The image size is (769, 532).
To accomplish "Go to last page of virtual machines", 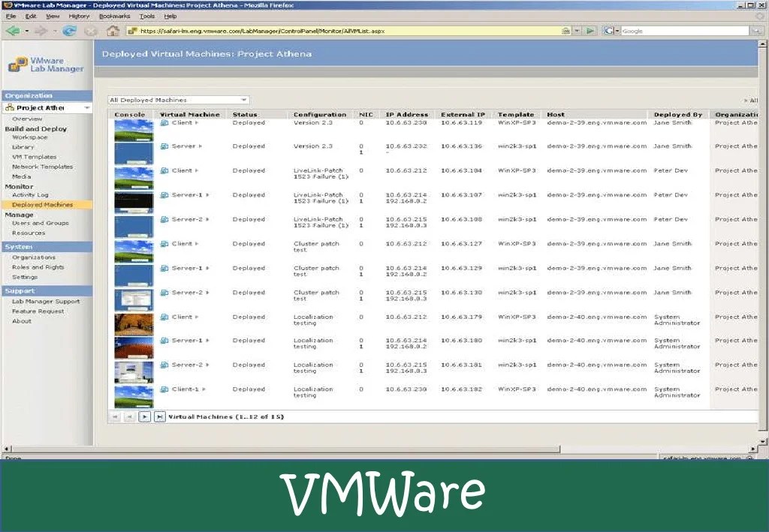I will click(x=159, y=417).
